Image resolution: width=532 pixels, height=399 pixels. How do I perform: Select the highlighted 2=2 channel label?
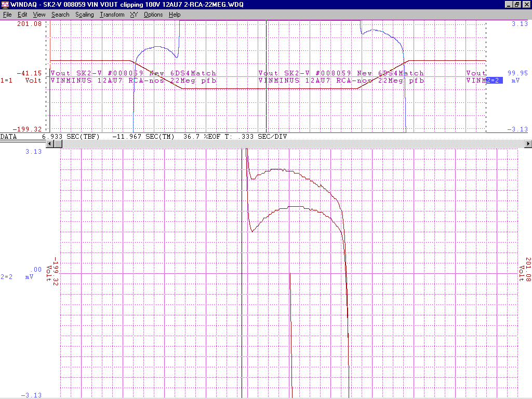494,81
